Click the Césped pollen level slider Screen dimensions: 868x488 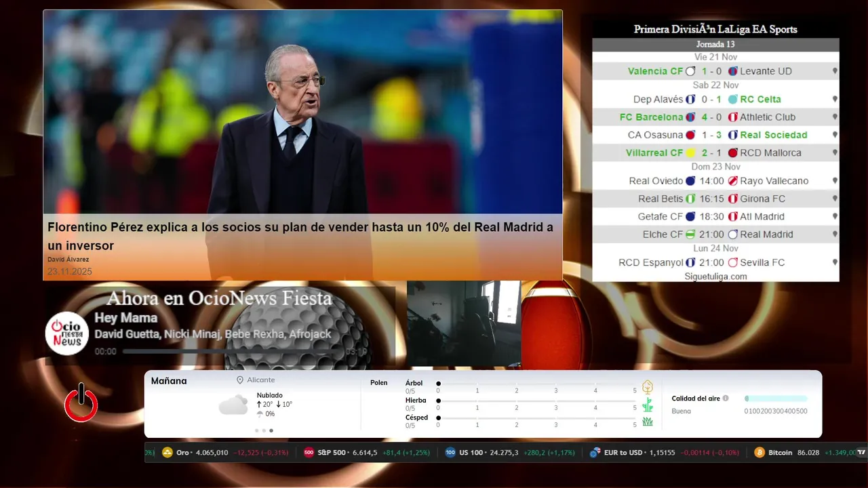coord(537,418)
